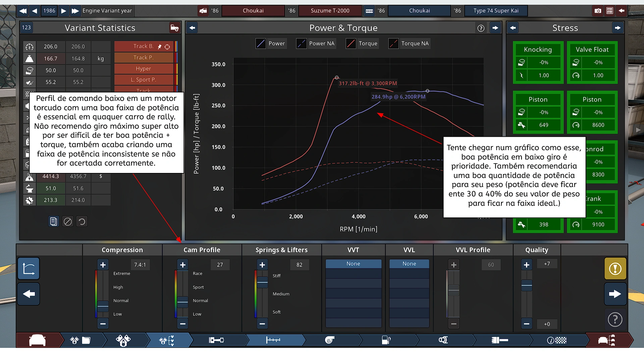Click the camera screenshot icon
The height and width of the screenshot is (362, 644).
click(598, 11)
